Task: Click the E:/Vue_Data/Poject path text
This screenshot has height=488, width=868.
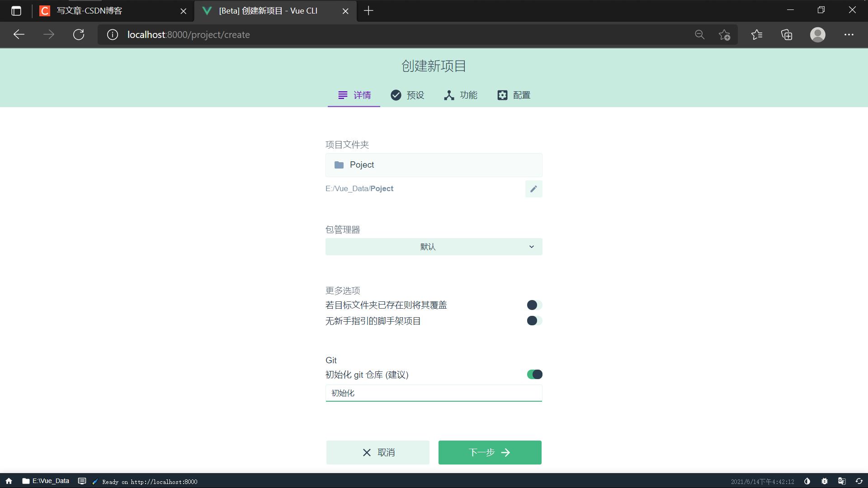Action: point(359,189)
